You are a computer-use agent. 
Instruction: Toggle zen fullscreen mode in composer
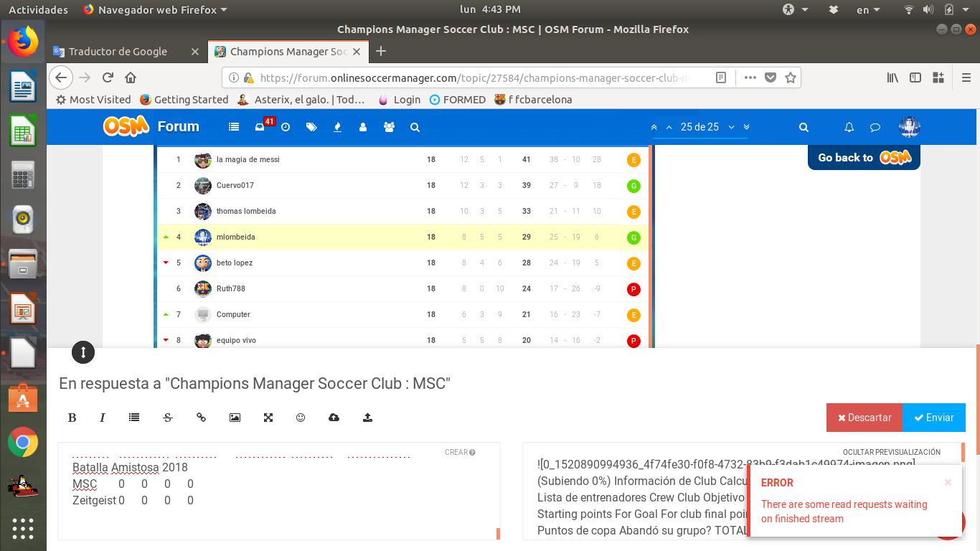(x=268, y=418)
